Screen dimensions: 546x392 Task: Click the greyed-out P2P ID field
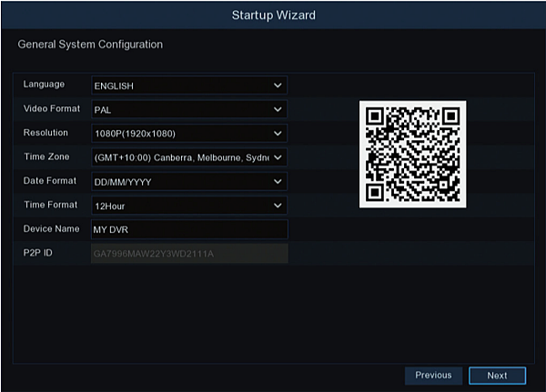[189, 254]
